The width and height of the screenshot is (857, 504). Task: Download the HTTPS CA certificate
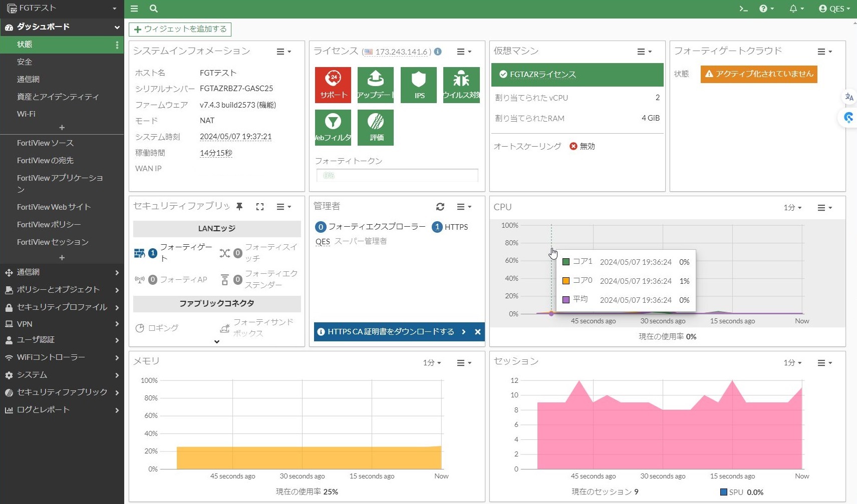[x=391, y=332]
